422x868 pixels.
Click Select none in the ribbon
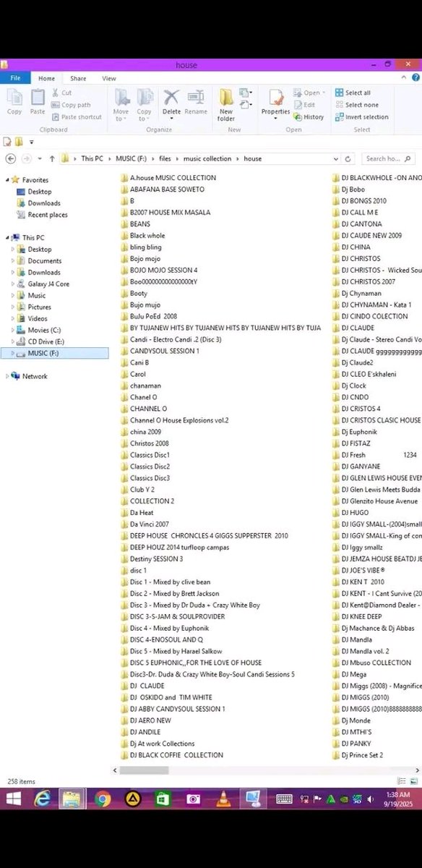click(x=356, y=105)
